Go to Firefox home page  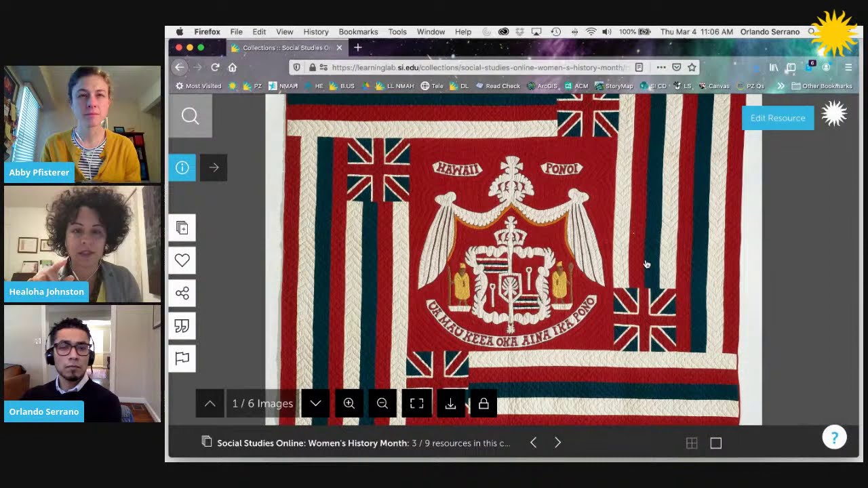pos(232,67)
